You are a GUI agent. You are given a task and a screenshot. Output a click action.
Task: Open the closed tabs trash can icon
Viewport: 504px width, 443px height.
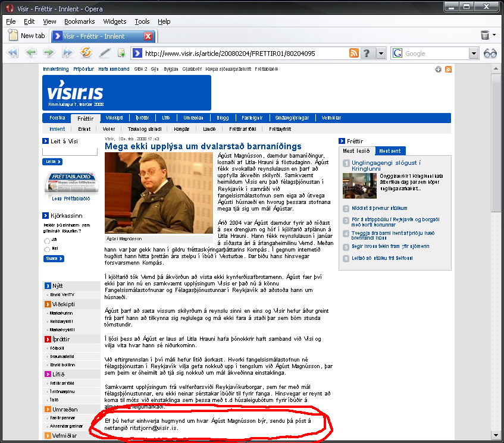point(485,35)
